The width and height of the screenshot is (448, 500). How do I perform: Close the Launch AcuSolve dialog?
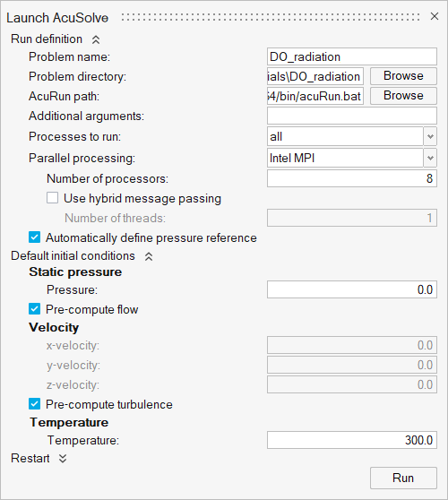pos(435,16)
